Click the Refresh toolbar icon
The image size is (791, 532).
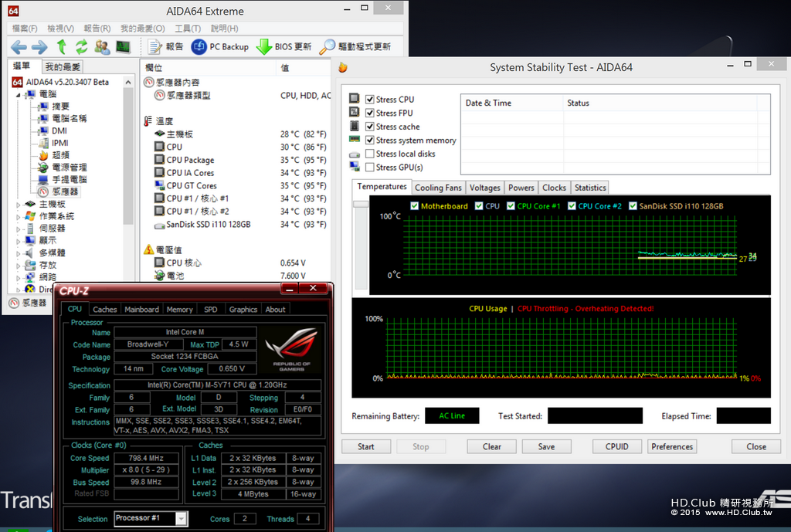pyautogui.click(x=81, y=47)
